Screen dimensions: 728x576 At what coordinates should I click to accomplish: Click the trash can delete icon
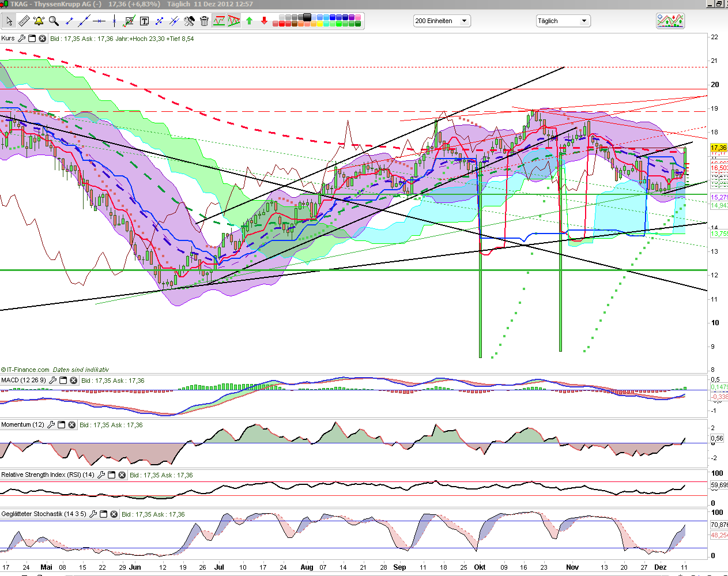(204, 21)
